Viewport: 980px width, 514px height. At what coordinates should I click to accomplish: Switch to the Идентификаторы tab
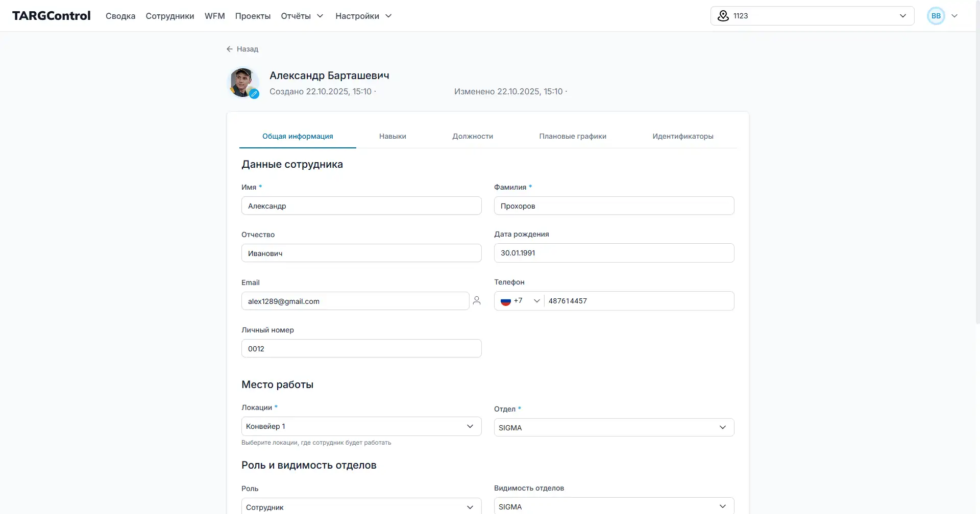click(x=683, y=136)
